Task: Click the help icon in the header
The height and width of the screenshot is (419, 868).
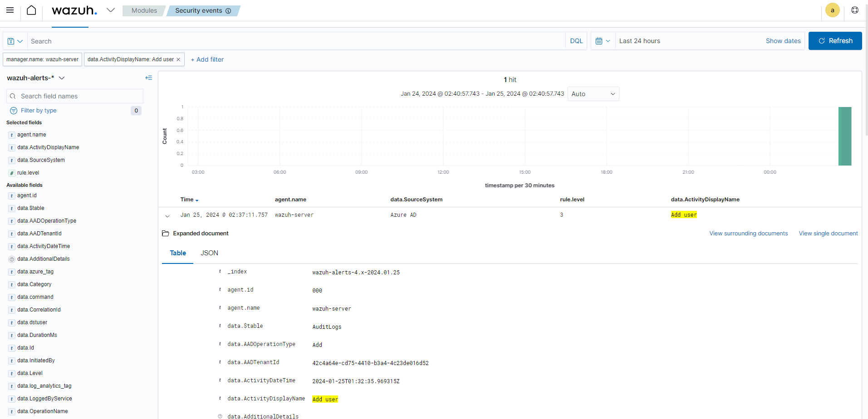Action: pos(855,10)
